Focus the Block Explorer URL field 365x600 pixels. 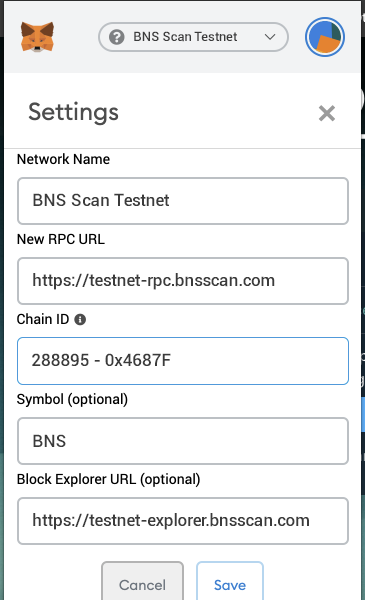click(x=183, y=521)
